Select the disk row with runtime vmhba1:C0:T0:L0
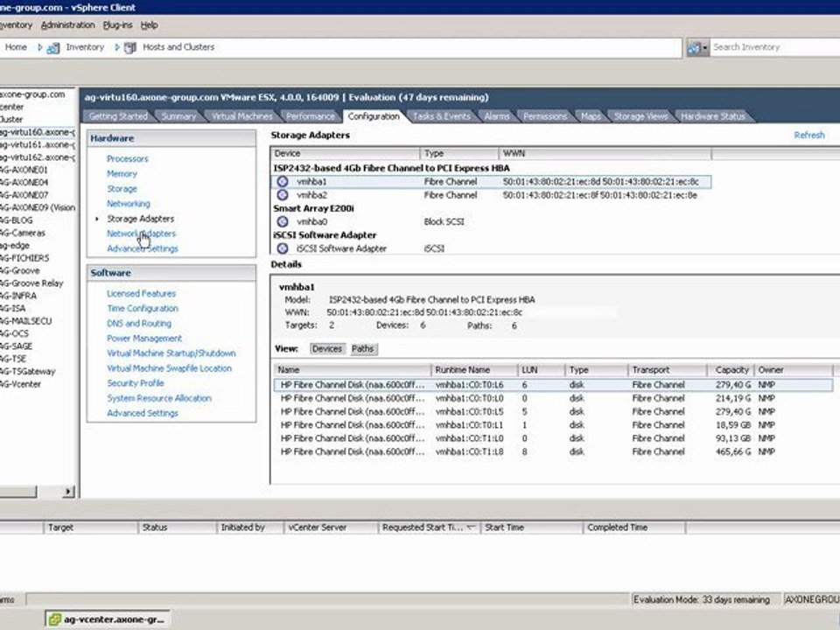840x630 pixels. coord(553,398)
